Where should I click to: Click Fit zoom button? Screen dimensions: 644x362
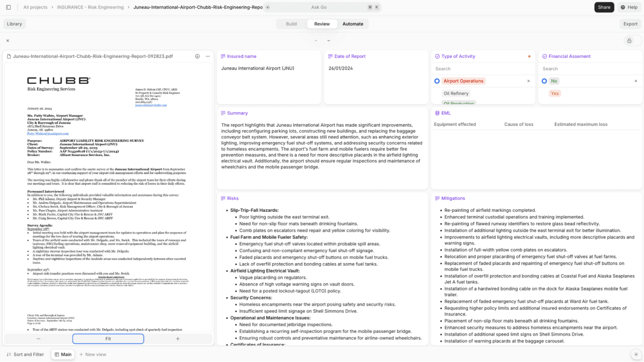pyautogui.click(x=108, y=339)
